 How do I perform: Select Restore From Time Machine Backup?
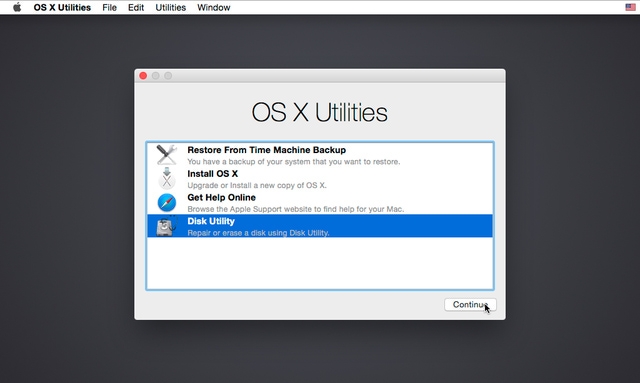[x=320, y=155]
